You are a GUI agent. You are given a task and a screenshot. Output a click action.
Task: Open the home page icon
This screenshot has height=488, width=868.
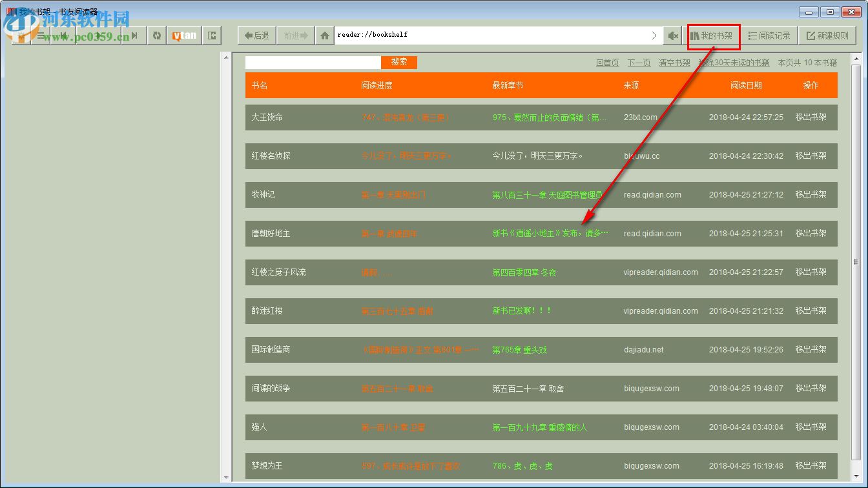click(324, 36)
